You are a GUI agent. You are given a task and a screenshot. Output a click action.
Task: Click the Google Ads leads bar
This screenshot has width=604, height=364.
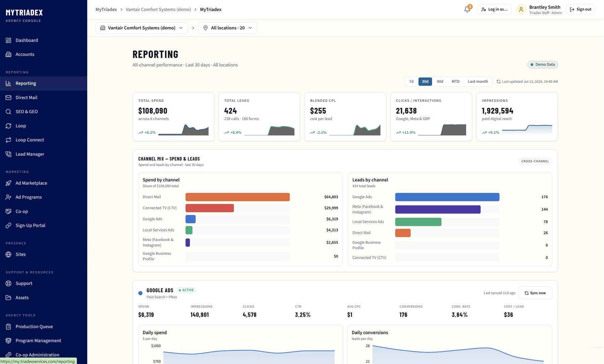(x=447, y=197)
